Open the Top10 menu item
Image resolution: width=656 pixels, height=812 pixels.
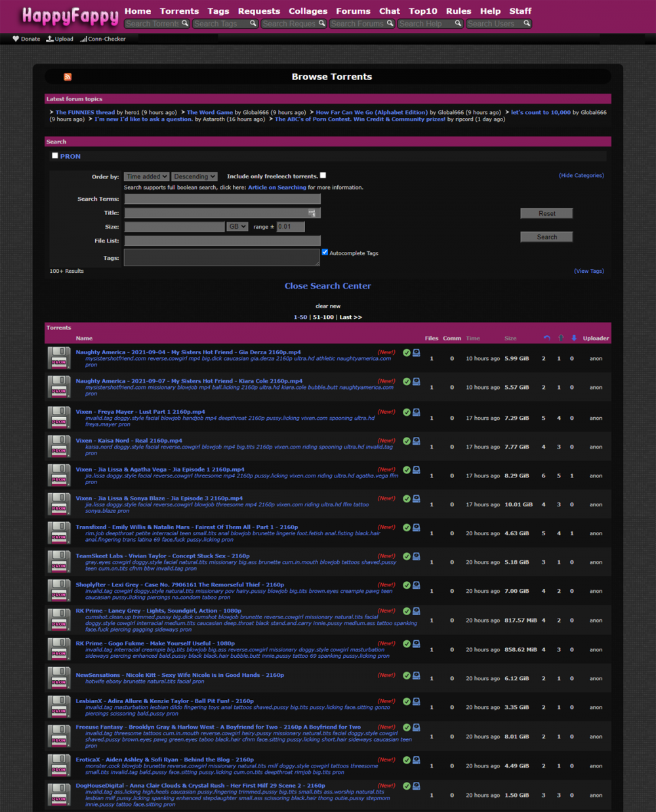422,11
